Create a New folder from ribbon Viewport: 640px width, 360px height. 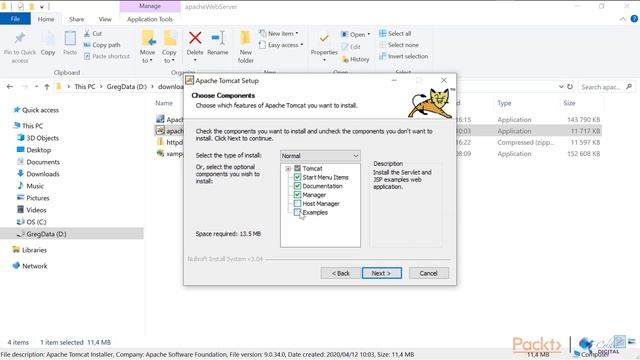pos(245,47)
